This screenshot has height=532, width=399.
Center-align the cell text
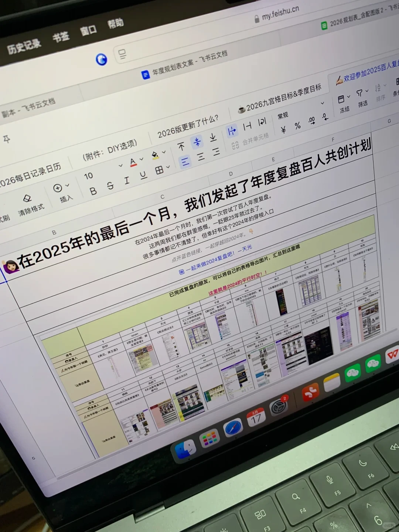(x=201, y=157)
